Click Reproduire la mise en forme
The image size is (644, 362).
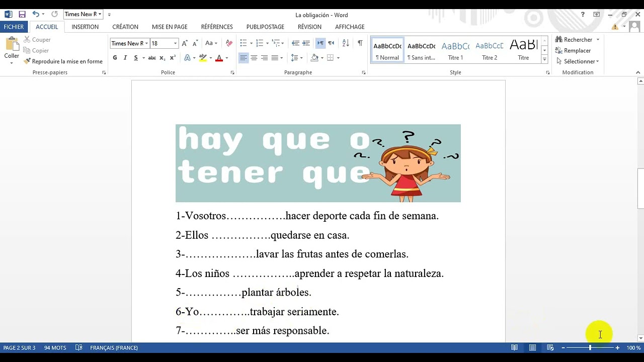click(63, 61)
